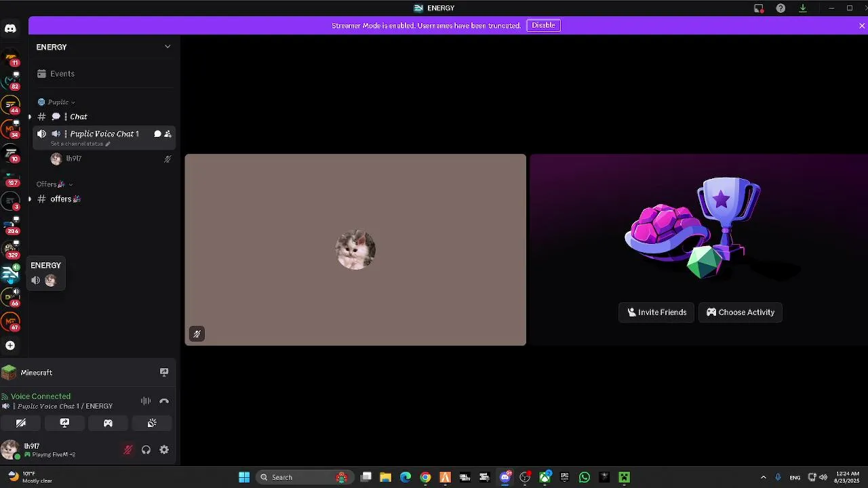Open the soundboard icon

pyautogui.click(x=152, y=423)
